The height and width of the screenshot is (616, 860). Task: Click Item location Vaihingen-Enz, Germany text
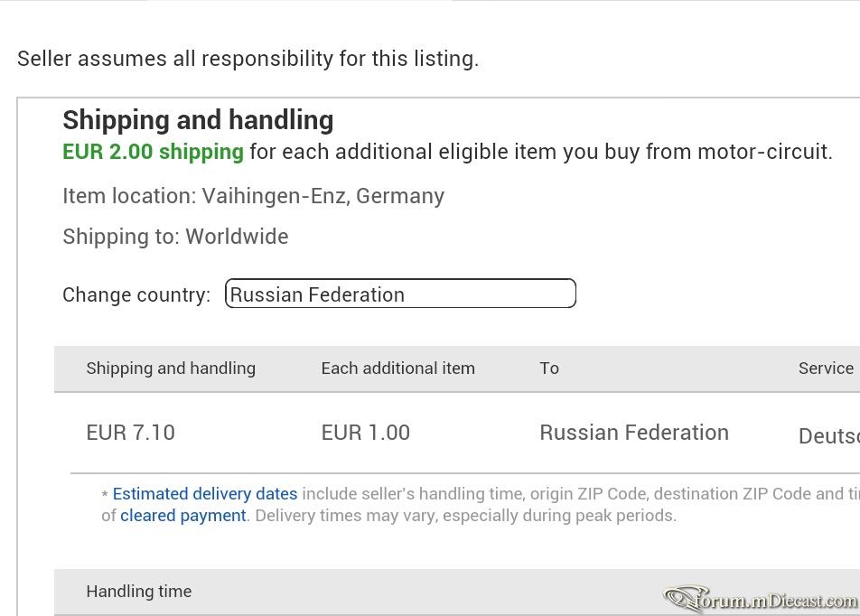click(253, 196)
